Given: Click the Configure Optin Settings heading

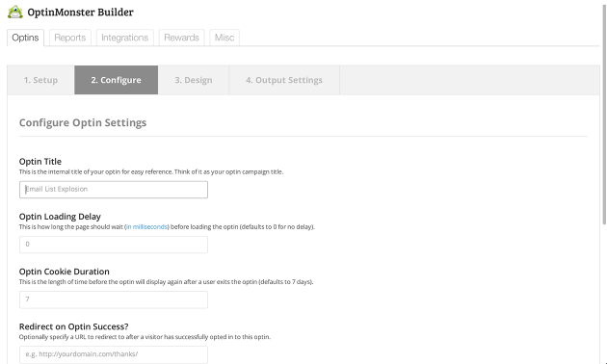Looking at the screenshot, I should click(83, 122).
